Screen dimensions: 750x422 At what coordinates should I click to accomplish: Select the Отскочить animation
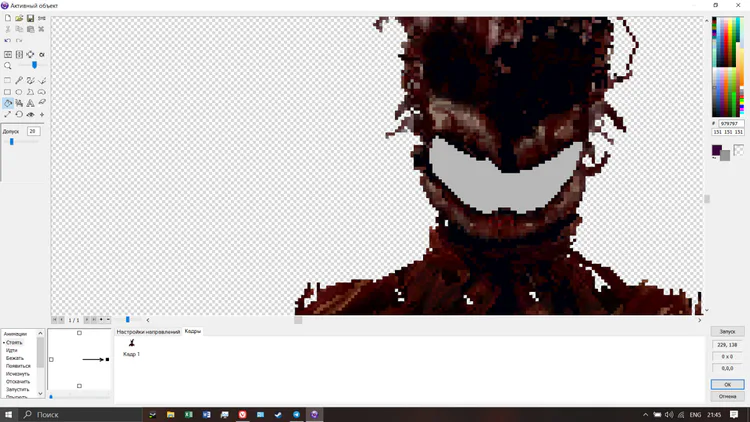tap(18, 381)
